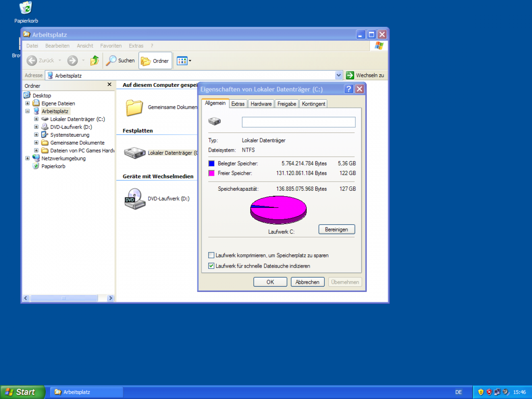Click the disk usage pie chart
The width and height of the screenshot is (532, 399).
pyautogui.click(x=278, y=210)
